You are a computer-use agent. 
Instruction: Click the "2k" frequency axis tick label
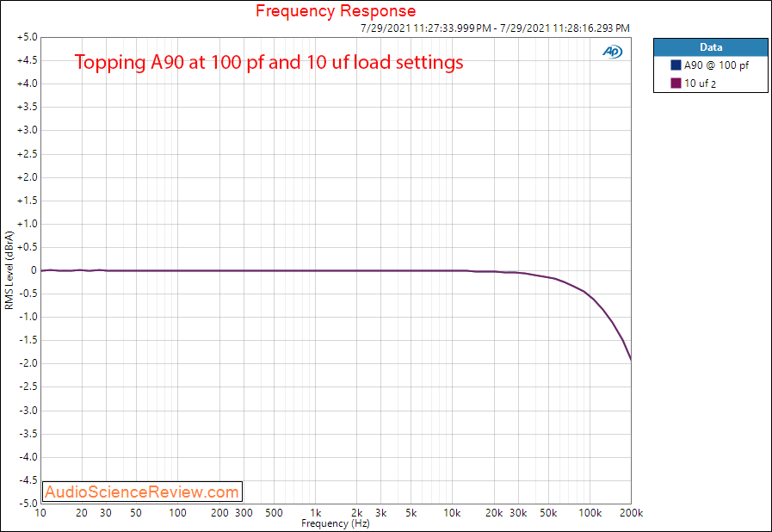pyautogui.click(x=357, y=513)
